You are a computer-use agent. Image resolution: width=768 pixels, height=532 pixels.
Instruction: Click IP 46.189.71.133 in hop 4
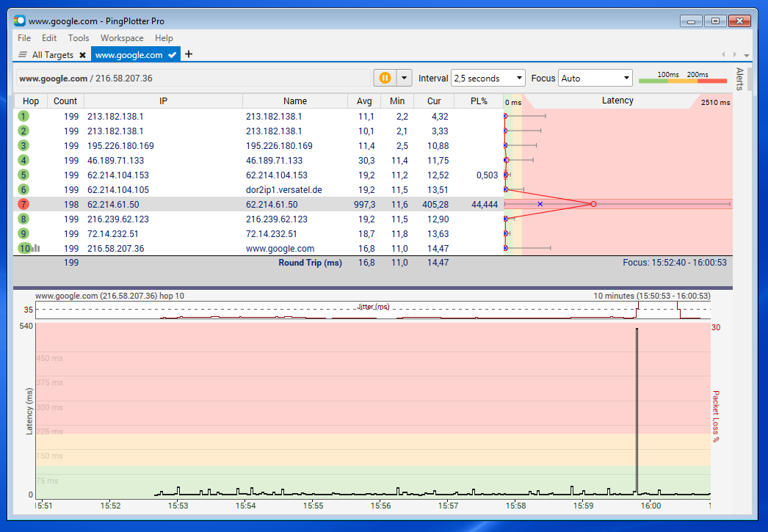[x=115, y=161]
